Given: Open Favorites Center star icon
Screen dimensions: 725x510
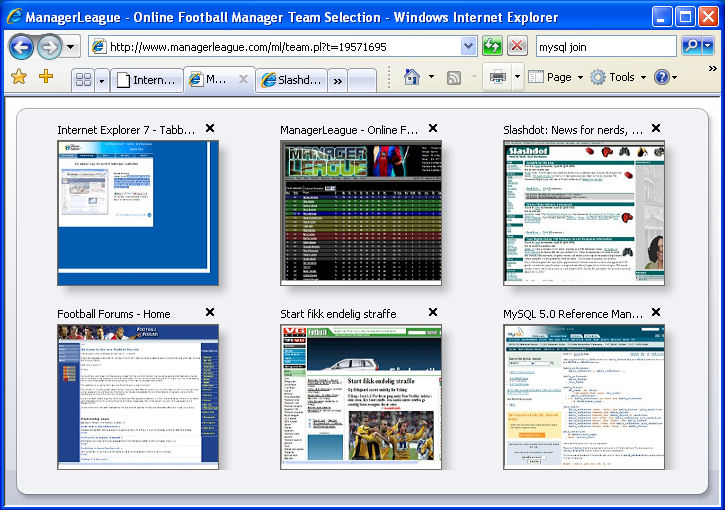Looking at the screenshot, I should coord(19,77).
